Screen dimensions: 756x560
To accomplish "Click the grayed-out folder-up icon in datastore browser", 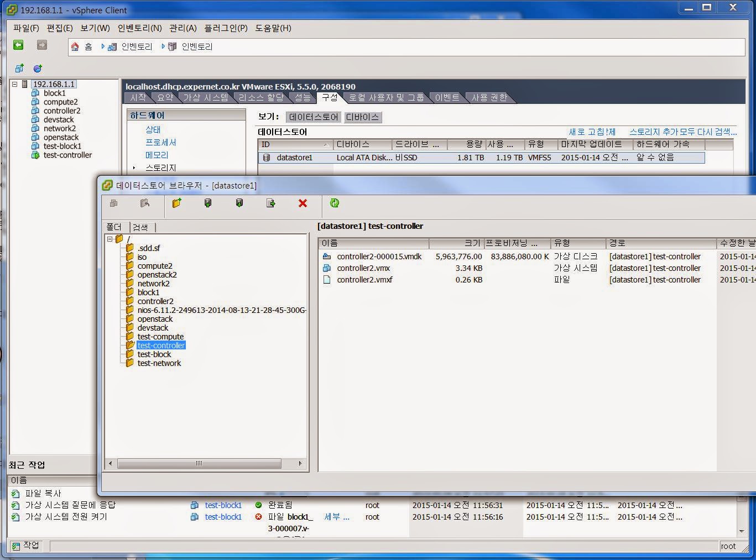I will (x=145, y=203).
